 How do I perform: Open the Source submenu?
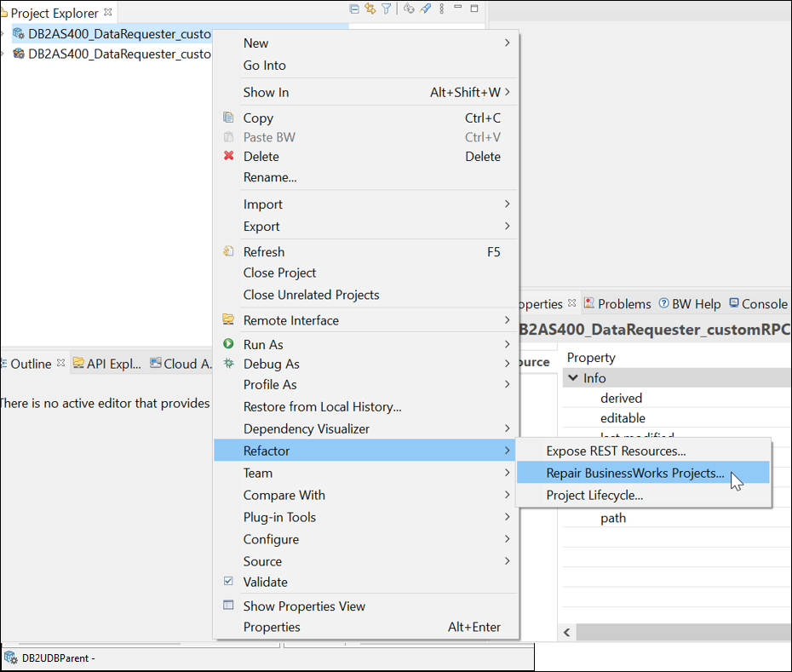(366, 561)
